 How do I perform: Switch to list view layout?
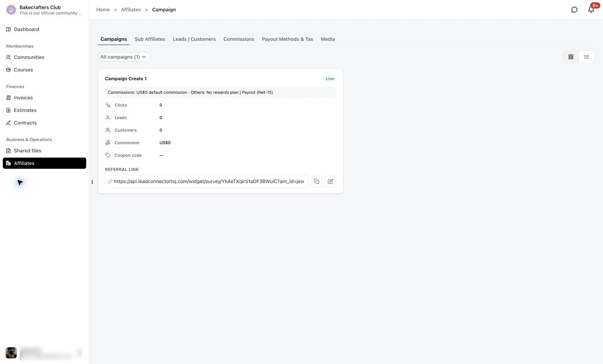point(586,57)
